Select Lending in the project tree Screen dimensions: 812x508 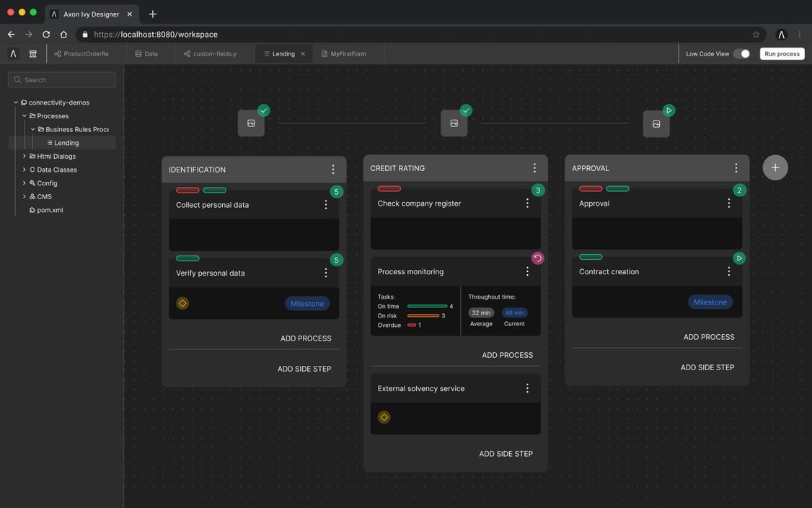62,143
